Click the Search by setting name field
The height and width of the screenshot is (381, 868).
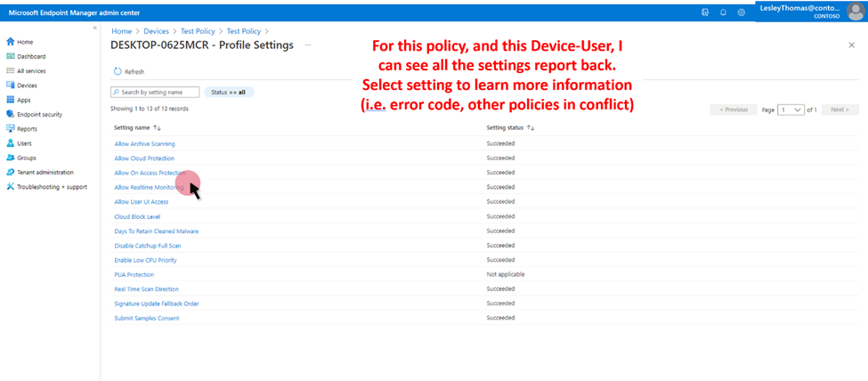pos(155,93)
